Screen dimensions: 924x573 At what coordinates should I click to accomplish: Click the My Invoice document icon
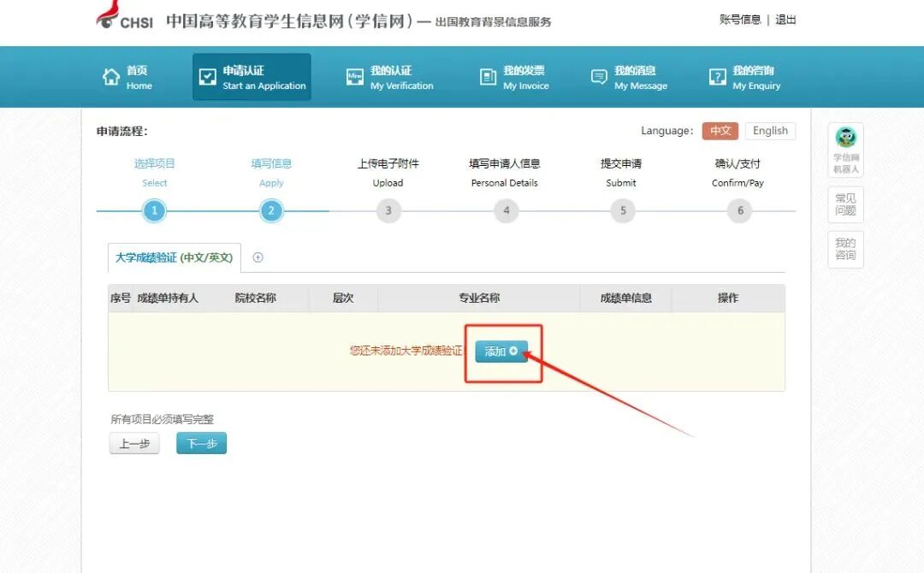click(x=488, y=77)
